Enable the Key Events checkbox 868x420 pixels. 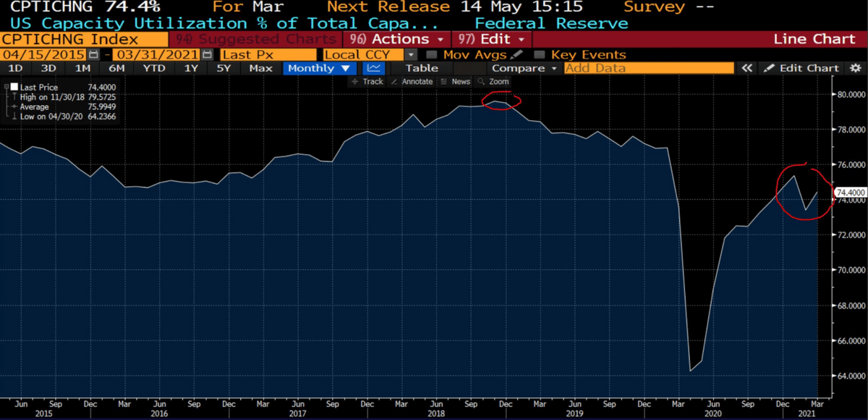tap(539, 54)
